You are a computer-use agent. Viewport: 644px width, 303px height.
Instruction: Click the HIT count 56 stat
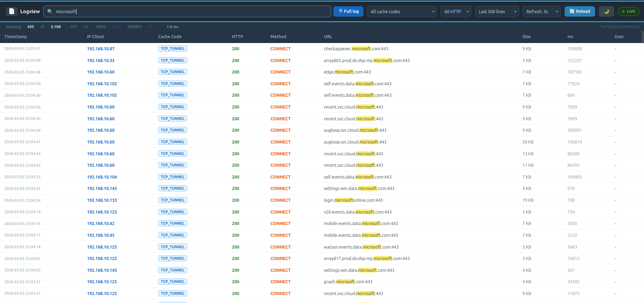click(86, 27)
